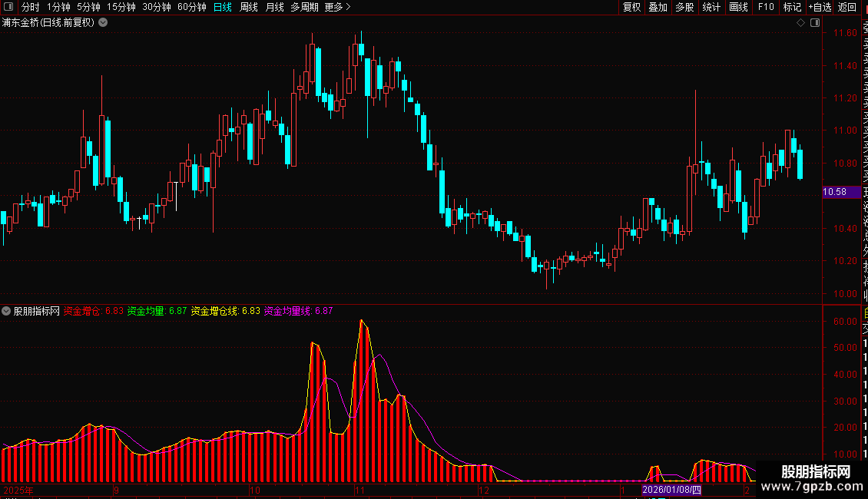Open the 股朋指标网 indicator dropdown arrow
Image resolution: width=868 pixels, height=499 pixels.
(6, 311)
